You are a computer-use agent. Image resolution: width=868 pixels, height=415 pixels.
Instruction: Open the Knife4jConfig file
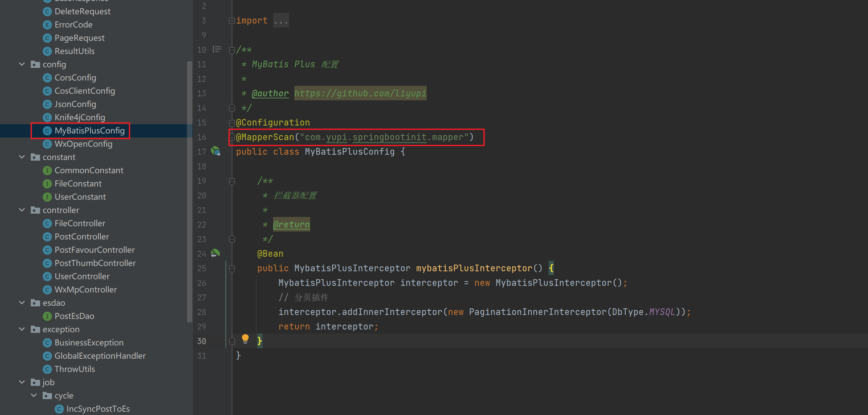pos(79,117)
